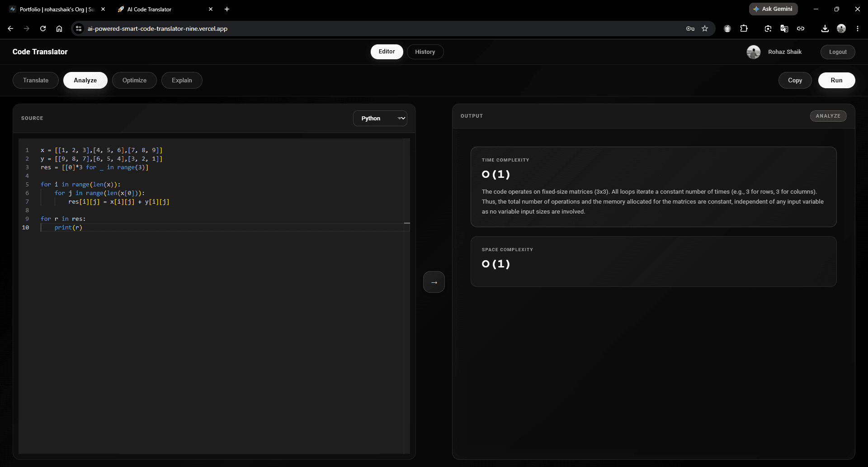Click the round extension icon beside the bookmark star
Image resolution: width=868 pixels, height=467 pixels.
(x=727, y=29)
